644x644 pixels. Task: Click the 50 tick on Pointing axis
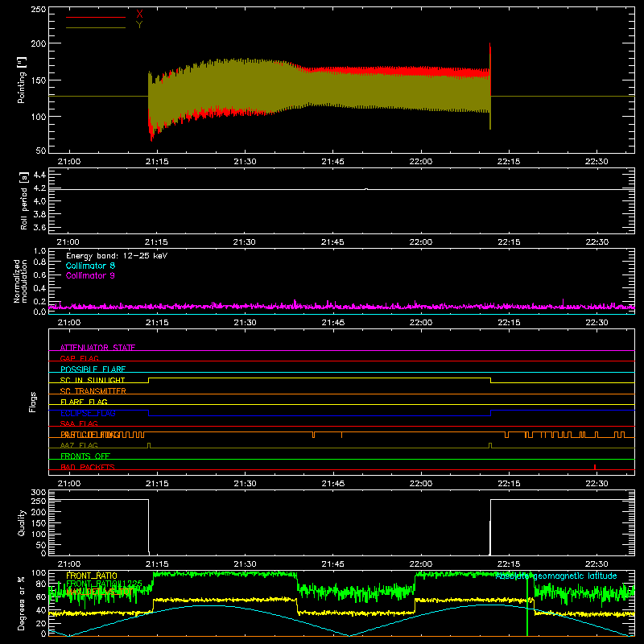[x=41, y=151]
